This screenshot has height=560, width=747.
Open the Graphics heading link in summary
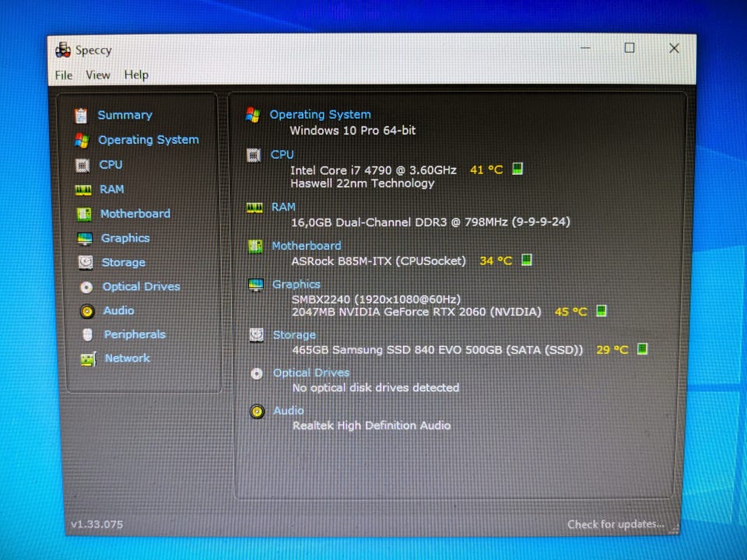(x=296, y=285)
